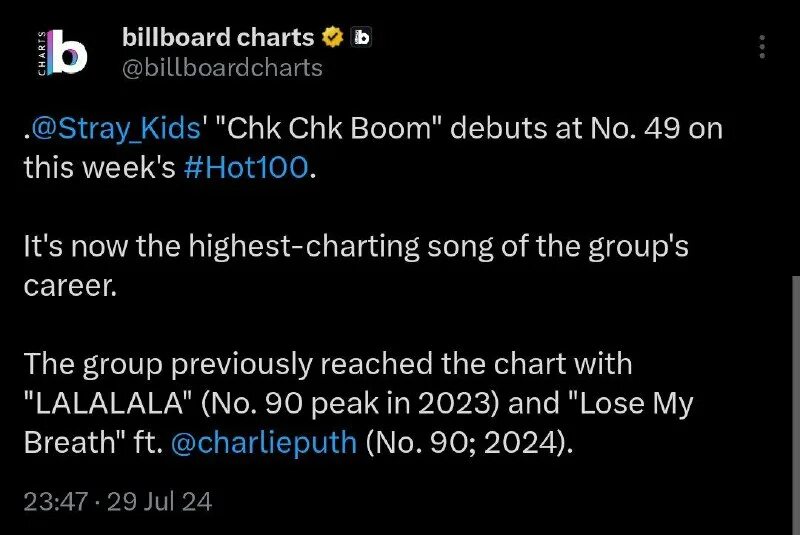Open the three-dot more options menu
The width and height of the screenshot is (800, 535).
click(x=762, y=46)
